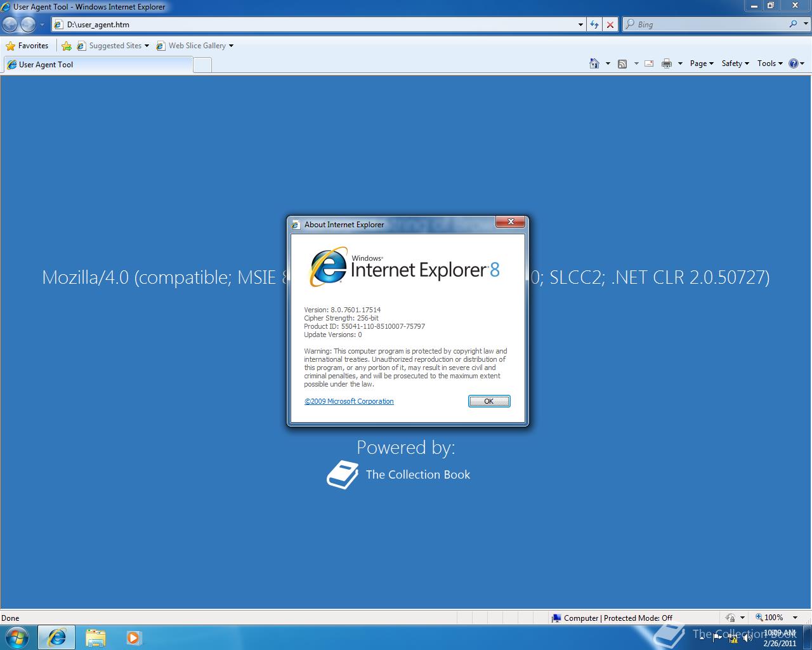Open Windows Explorer from the taskbar
Image resolution: width=812 pixels, height=650 pixels.
click(x=95, y=637)
